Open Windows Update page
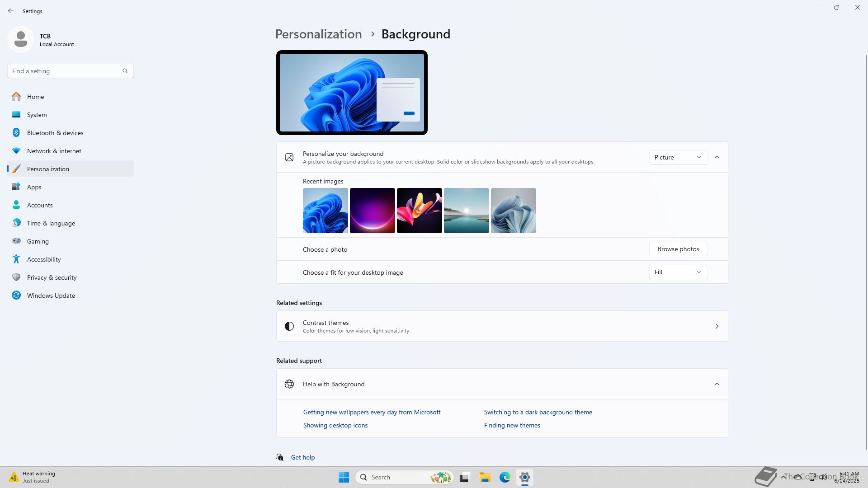 point(51,296)
